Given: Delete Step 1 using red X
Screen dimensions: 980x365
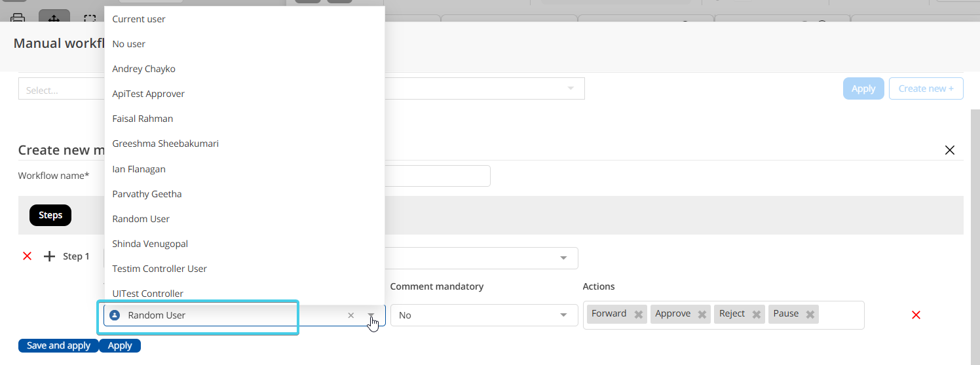Looking at the screenshot, I should [x=27, y=256].
